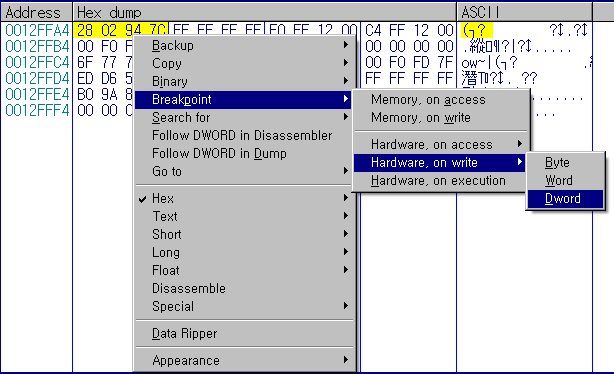
Task: Choose Follow DWORD in Disassembler
Action: tap(245, 136)
